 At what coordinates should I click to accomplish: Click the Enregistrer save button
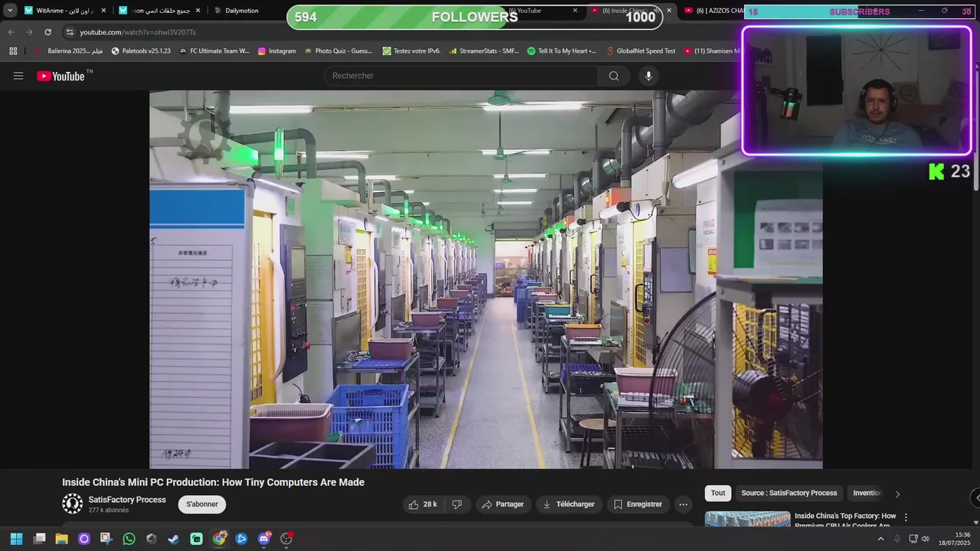pyautogui.click(x=638, y=504)
